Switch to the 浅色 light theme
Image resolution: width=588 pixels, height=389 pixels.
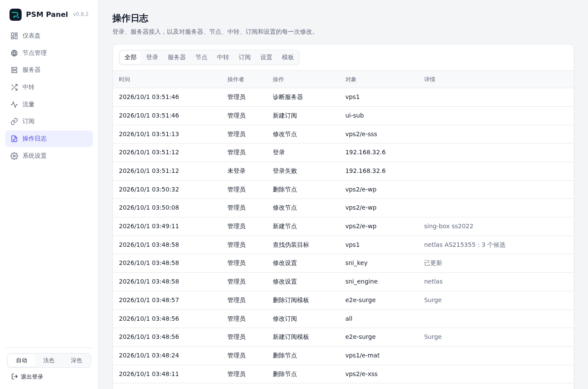[49, 360]
